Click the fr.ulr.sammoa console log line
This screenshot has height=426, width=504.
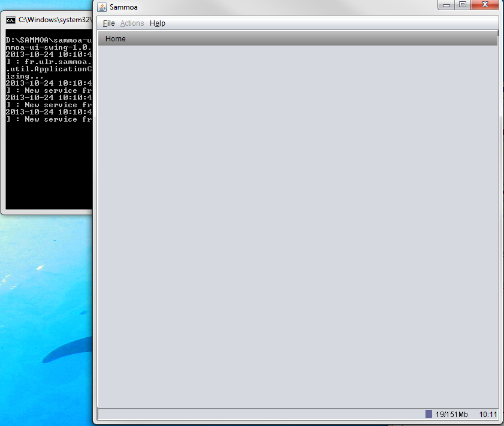tap(49, 62)
